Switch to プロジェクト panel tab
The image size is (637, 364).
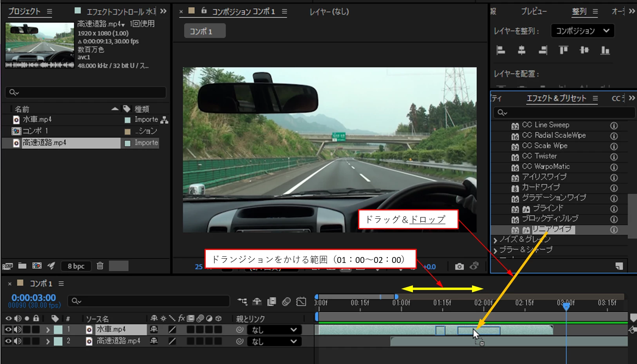pos(24,11)
